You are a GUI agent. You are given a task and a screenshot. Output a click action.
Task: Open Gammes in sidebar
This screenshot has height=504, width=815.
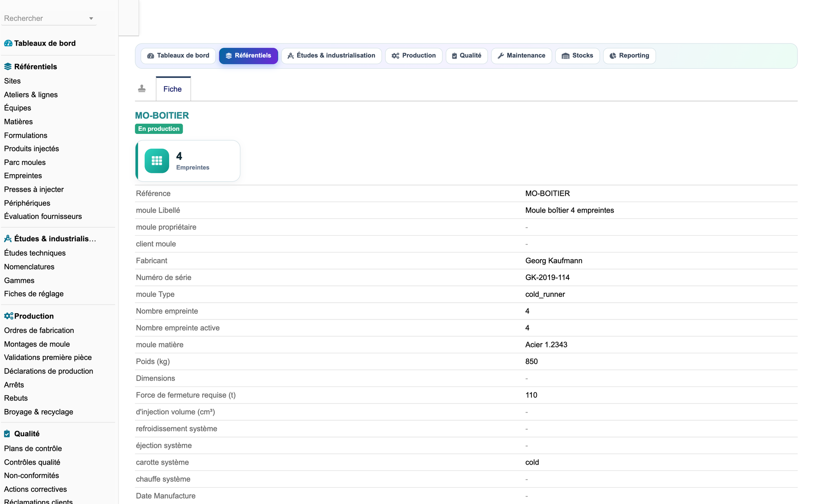(19, 280)
